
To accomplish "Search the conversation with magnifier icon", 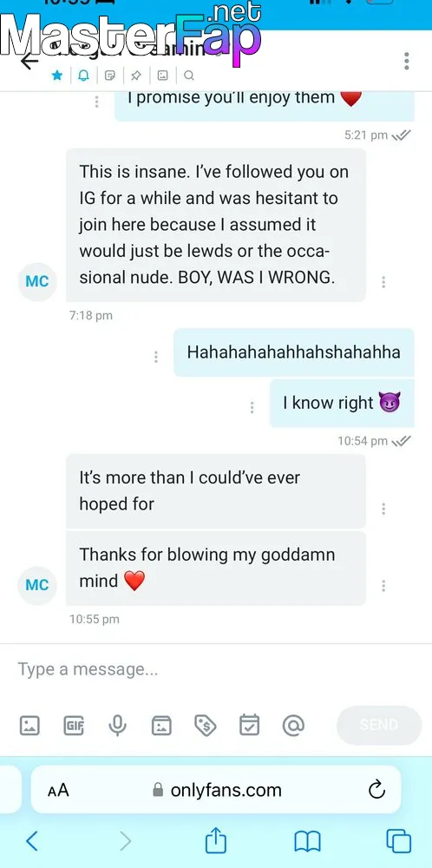I will (188, 76).
